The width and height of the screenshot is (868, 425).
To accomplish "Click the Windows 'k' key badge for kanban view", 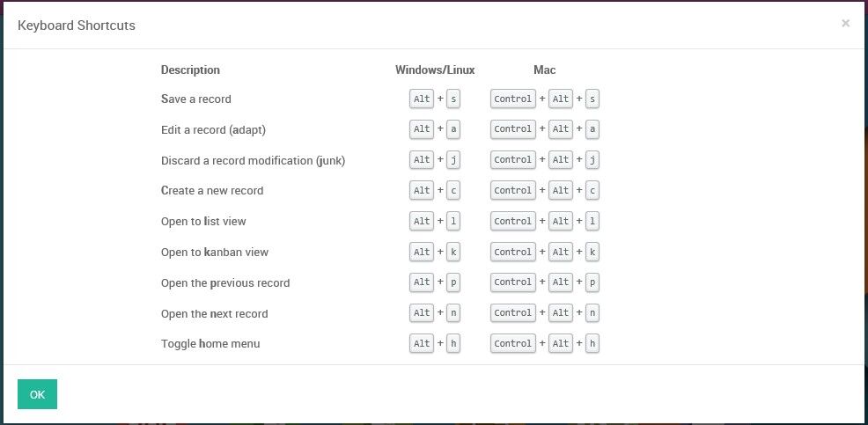I will [453, 252].
